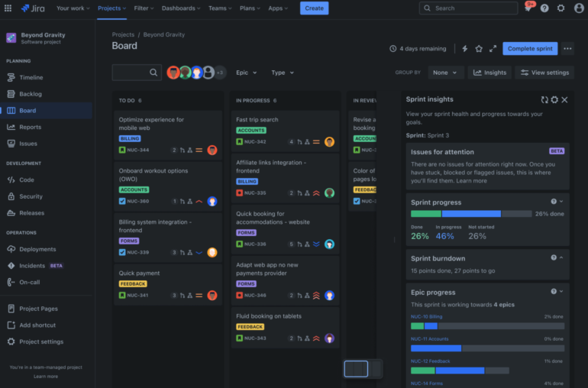
Task: Open the NUC-10 Billing epic link
Action: pos(426,317)
